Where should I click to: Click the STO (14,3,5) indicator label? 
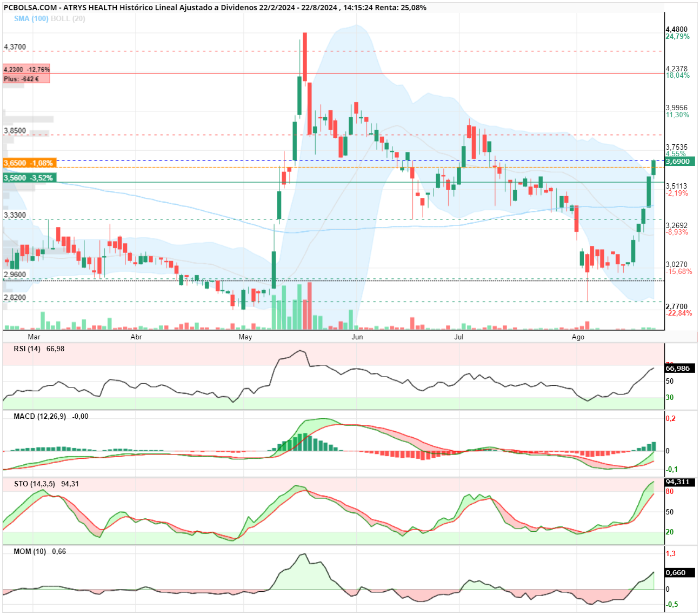point(35,484)
